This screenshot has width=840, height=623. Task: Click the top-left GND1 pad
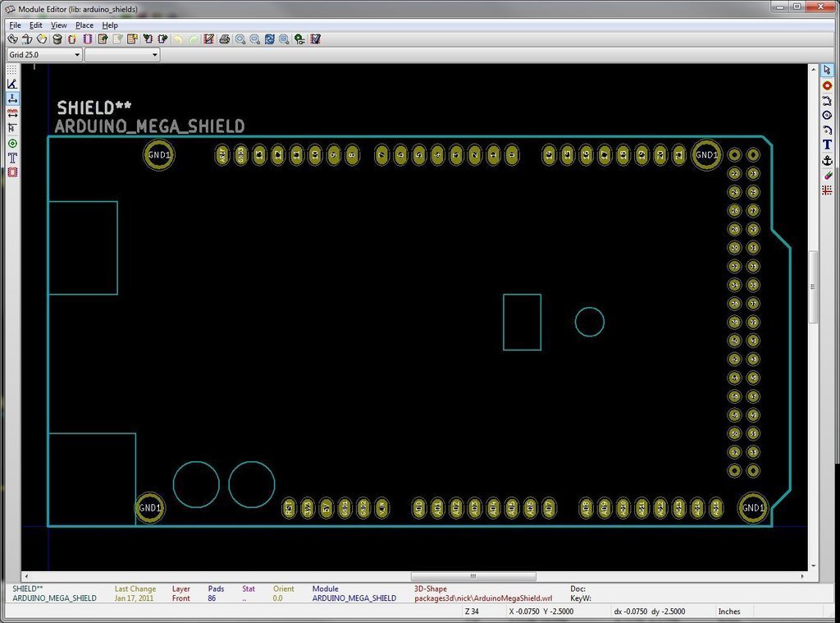[159, 154]
